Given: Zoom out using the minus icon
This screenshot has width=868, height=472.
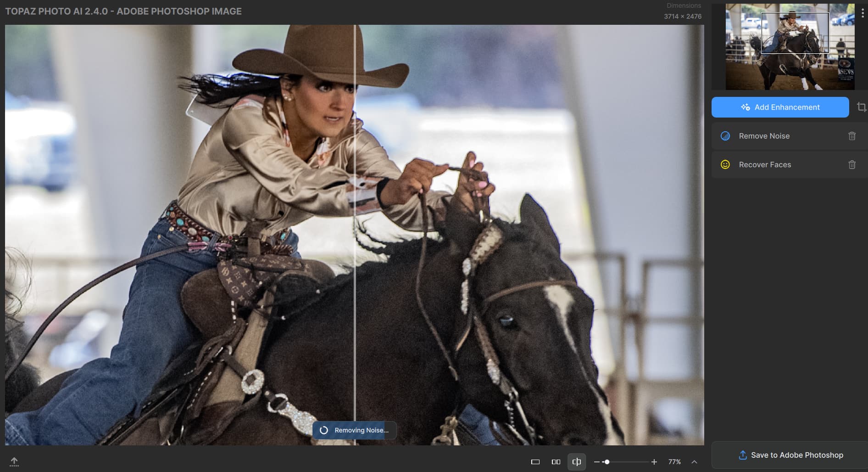Looking at the screenshot, I should point(598,462).
